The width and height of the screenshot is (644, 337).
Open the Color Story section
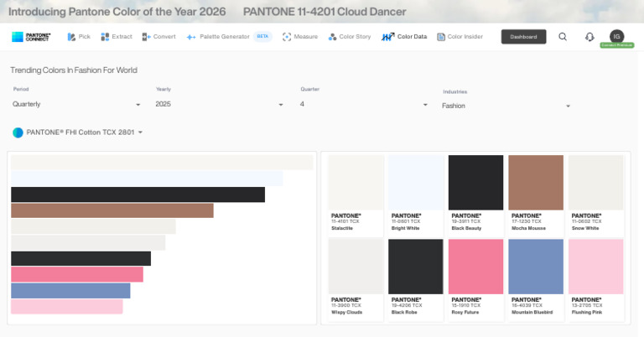tap(350, 37)
